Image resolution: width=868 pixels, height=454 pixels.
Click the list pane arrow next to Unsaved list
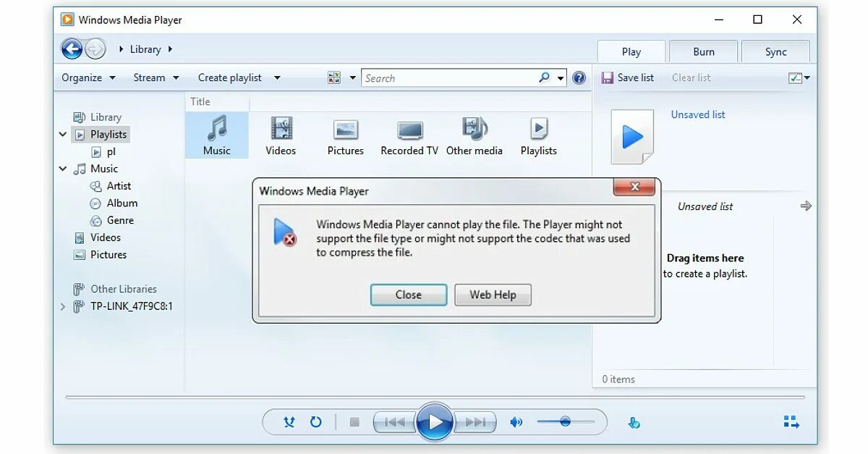pos(806,206)
